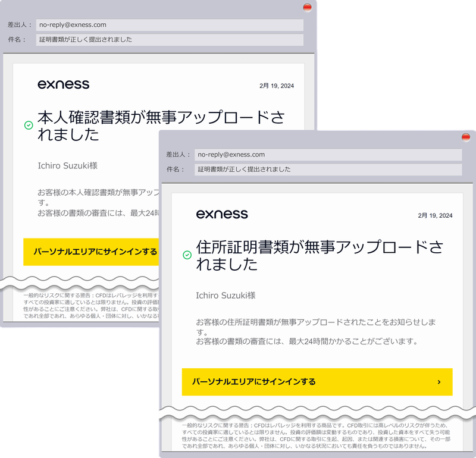Click green checkmark beside 本人確認書類 heading
The height and width of the screenshot is (458, 476).
28,126
